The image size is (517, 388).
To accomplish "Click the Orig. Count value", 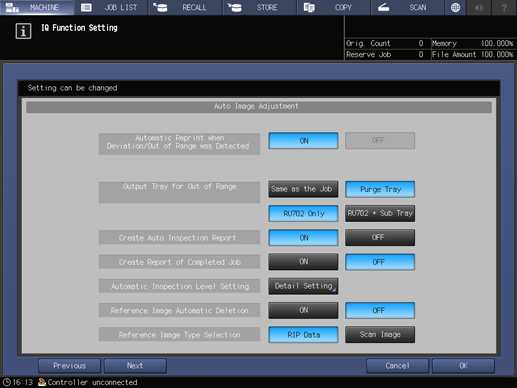I will coord(421,43).
